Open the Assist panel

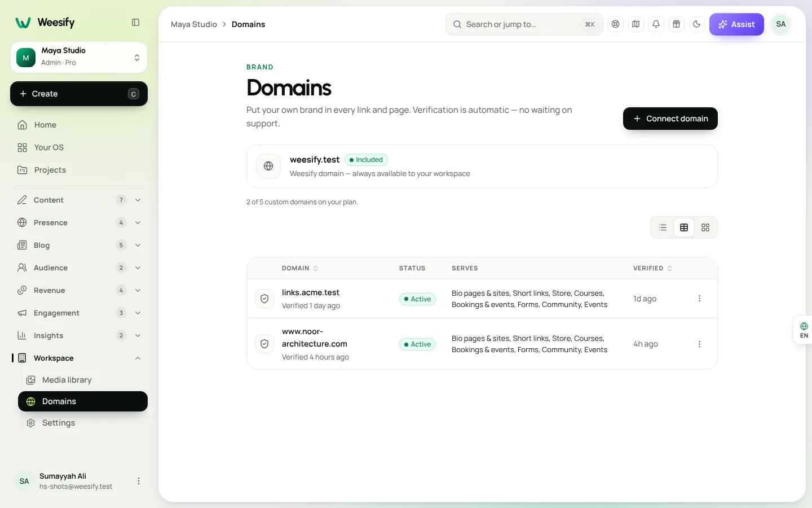tap(736, 24)
